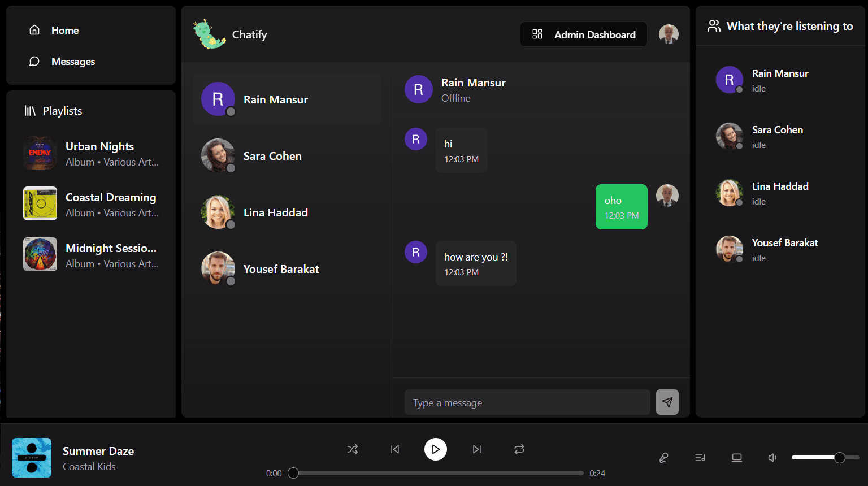Toggle shuffle playback mode
The image size is (868, 486).
353,449
